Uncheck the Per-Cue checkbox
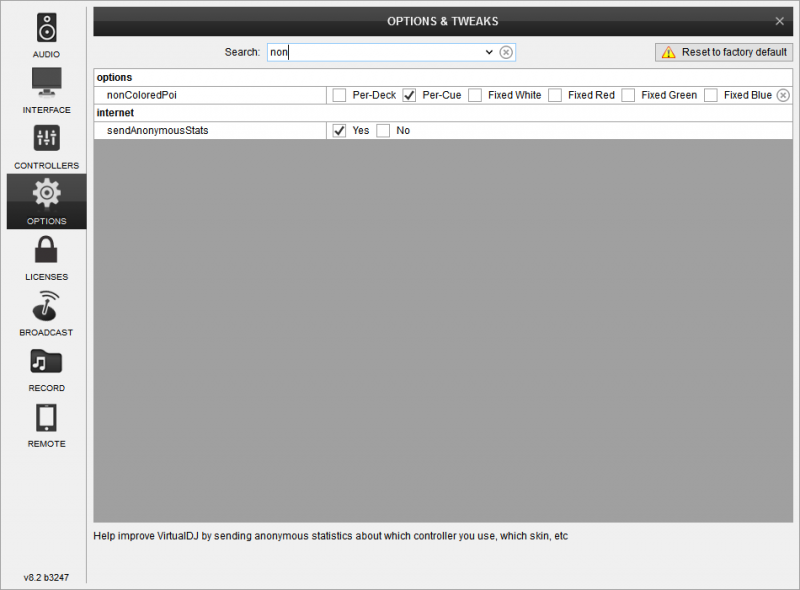 (409, 95)
